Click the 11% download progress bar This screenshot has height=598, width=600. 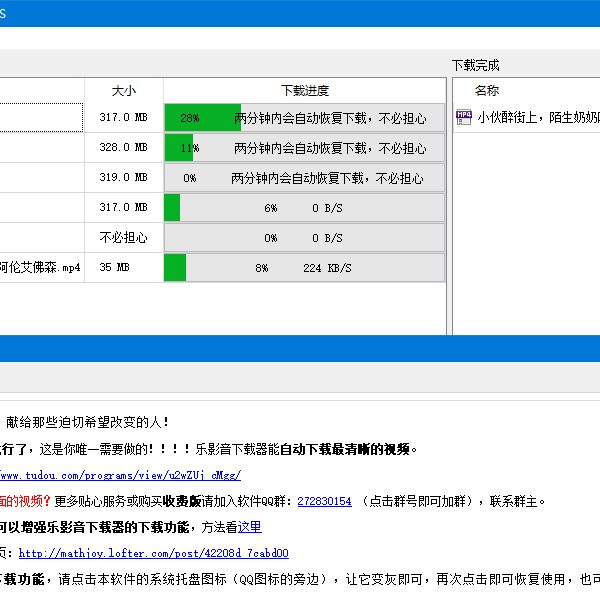(304, 148)
